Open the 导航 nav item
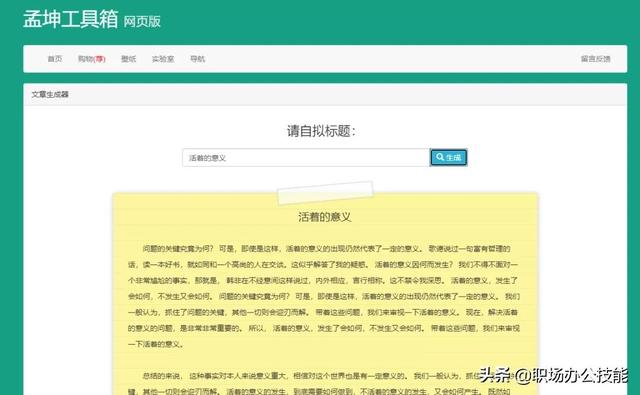This screenshot has width=640, height=395. click(198, 59)
